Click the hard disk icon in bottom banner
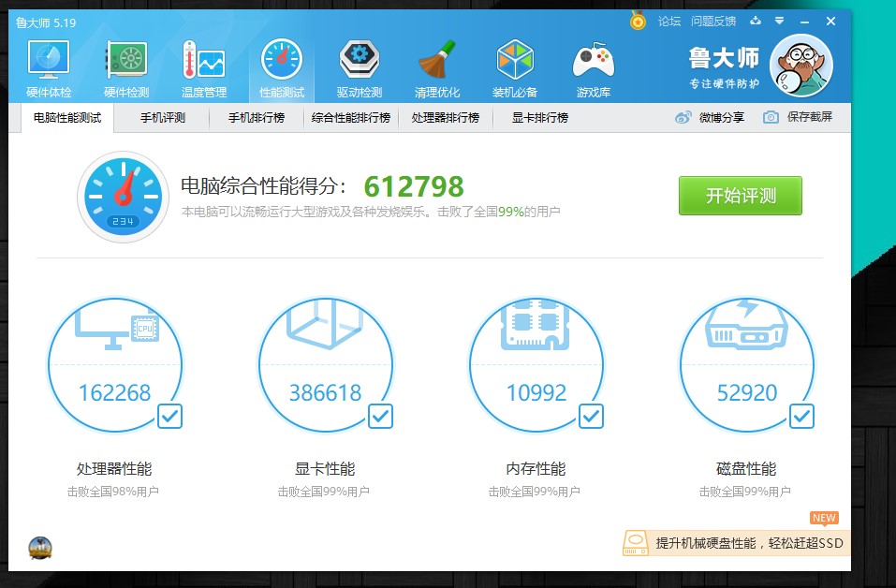The height and width of the screenshot is (588, 896). [x=636, y=543]
